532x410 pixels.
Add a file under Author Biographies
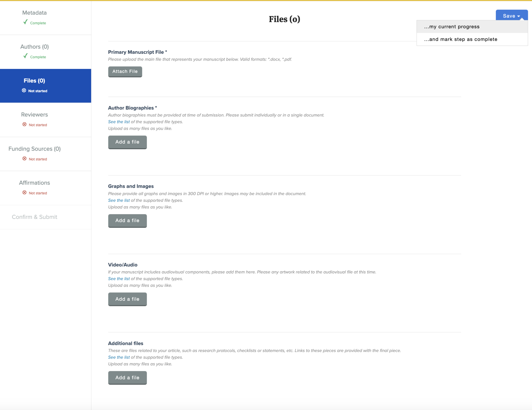(x=127, y=142)
